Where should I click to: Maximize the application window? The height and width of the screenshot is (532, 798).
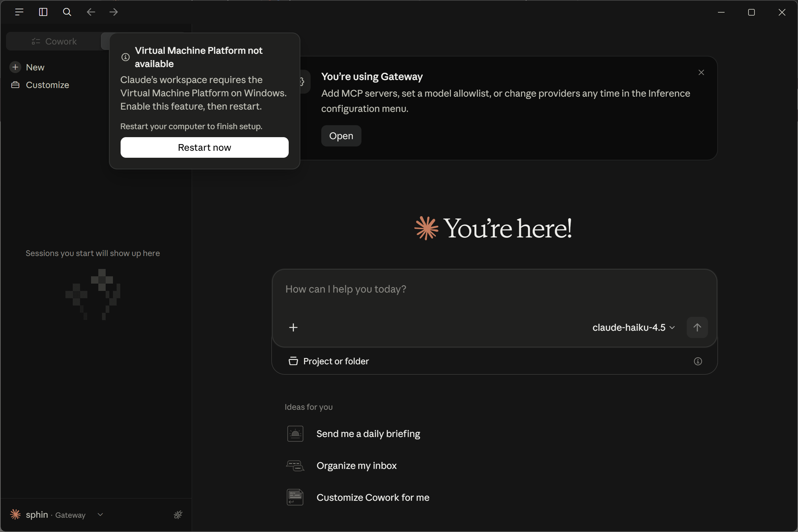(751, 12)
